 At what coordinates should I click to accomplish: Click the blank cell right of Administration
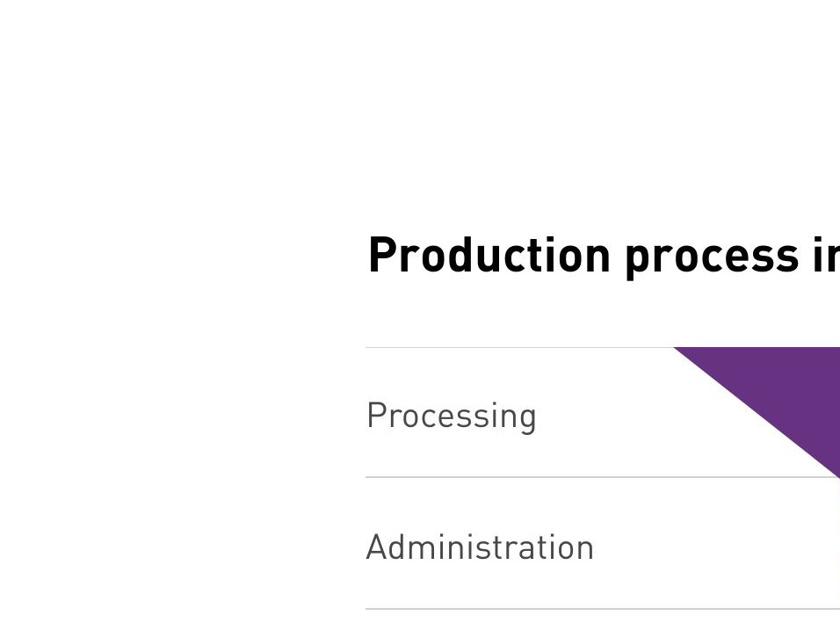coord(718,543)
